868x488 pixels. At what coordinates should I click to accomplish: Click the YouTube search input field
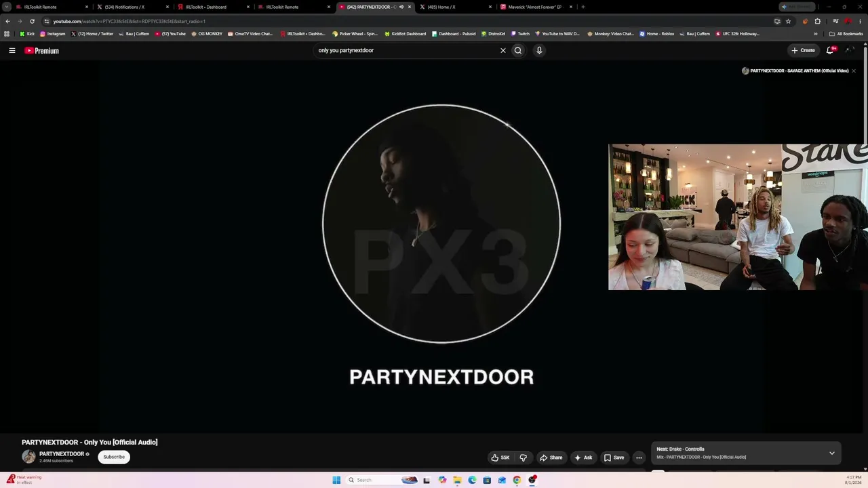[x=407, y=50]
